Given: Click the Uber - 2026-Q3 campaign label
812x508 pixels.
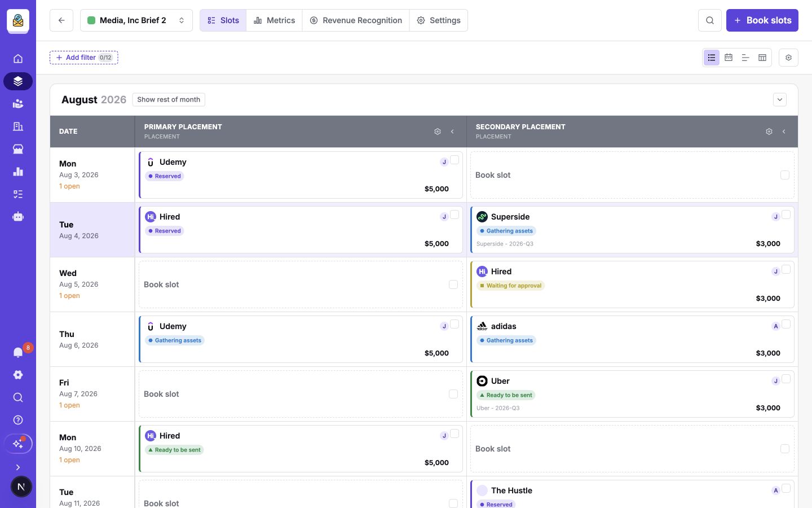Looking at the screenshot, I should point(498,408).
